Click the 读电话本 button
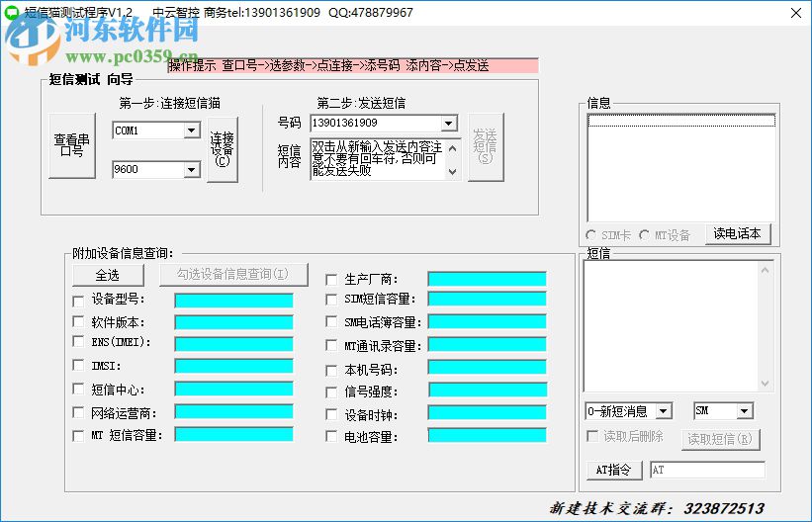 pyautogui.click(x=738, y=234)
